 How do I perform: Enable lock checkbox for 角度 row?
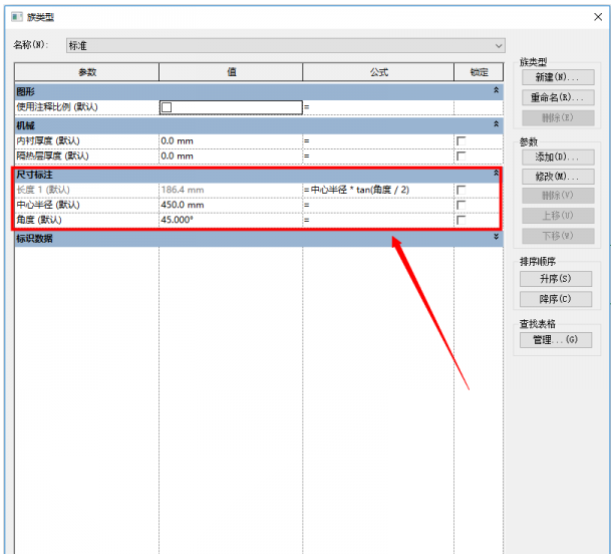[461, 220]
